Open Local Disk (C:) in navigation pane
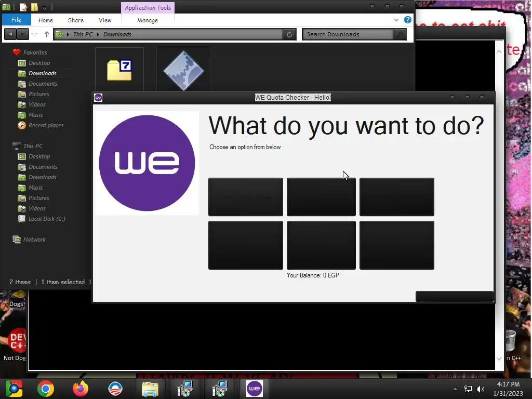The height and width of the screenshot is (399, 532). 42,219
